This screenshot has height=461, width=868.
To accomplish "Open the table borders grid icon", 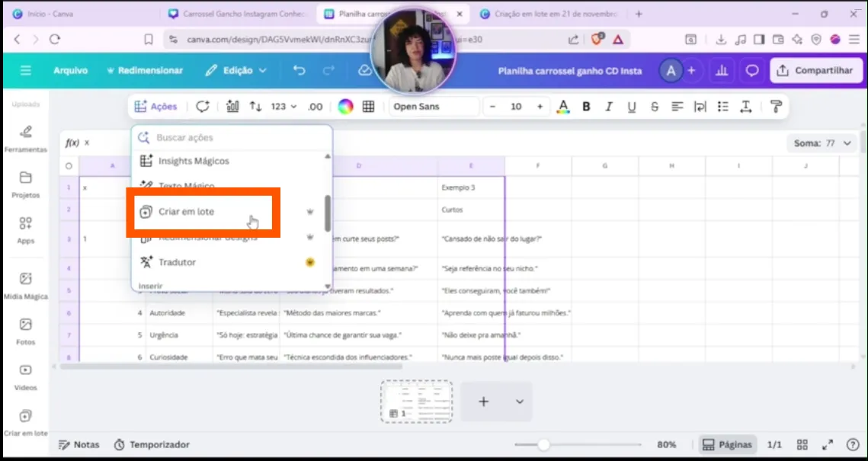I will [369, 107].
